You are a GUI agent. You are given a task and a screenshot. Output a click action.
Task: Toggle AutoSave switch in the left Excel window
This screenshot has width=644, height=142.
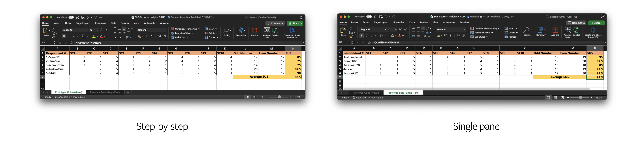click(x=71, y=17)
